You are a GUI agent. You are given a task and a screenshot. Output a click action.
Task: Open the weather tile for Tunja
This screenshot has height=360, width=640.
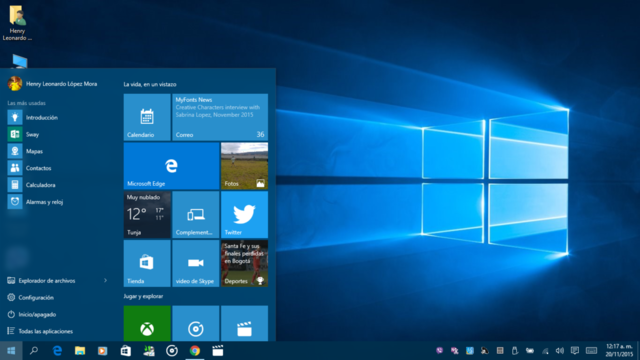[x=147, y=215]
